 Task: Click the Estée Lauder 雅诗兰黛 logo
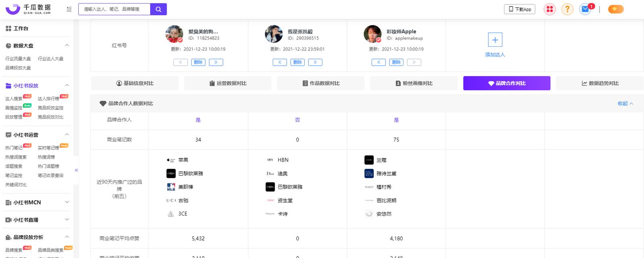[369, 173]
